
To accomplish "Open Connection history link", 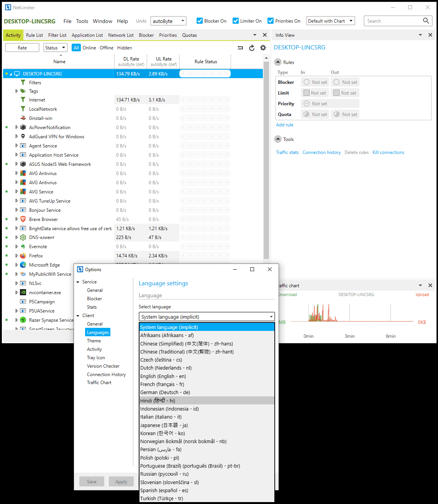I will click(x=322, y=152).
